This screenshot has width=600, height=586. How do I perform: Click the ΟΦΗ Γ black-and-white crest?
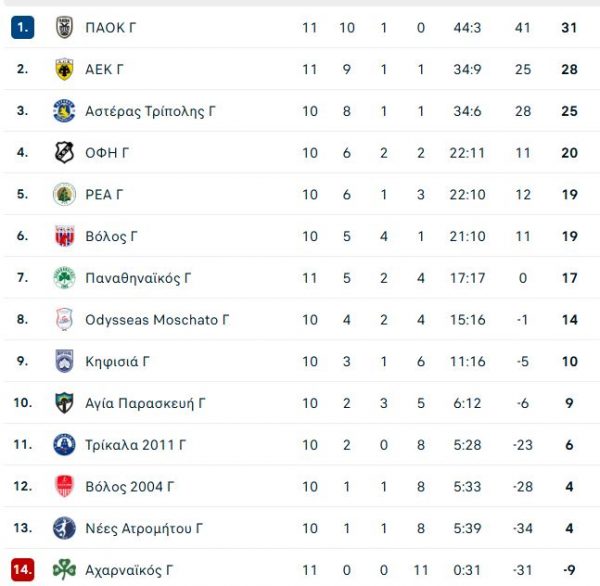pyautogui.click(x=64, y=153)
